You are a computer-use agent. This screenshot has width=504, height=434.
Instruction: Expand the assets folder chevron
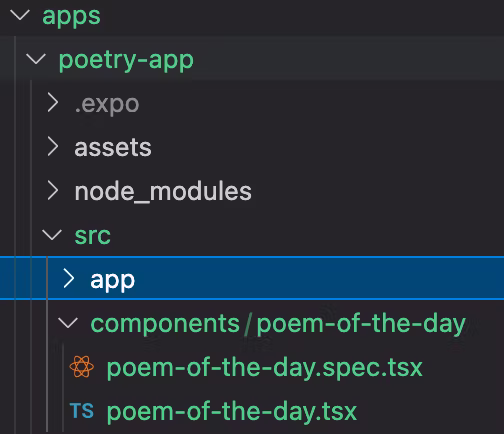[53, 146]
